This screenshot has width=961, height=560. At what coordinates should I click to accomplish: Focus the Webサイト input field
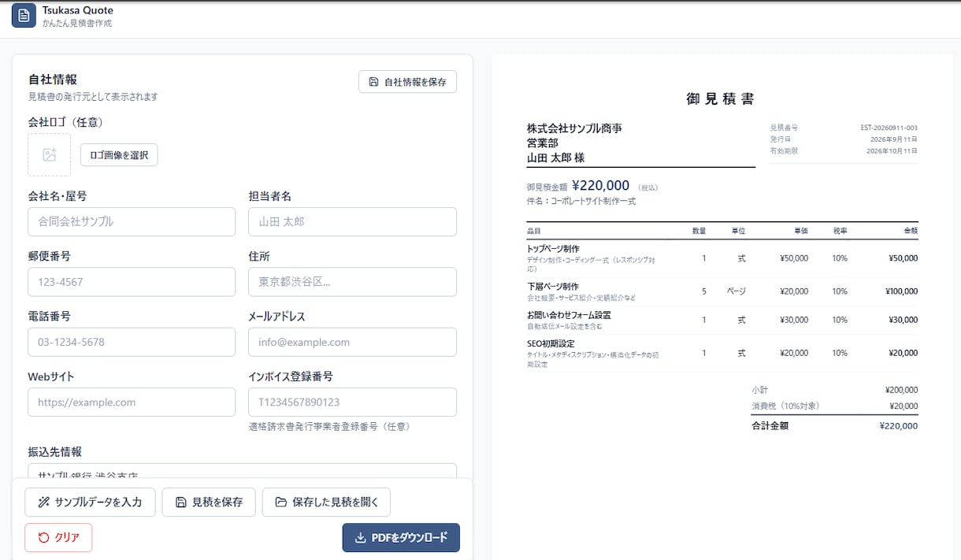click(132, 402)
